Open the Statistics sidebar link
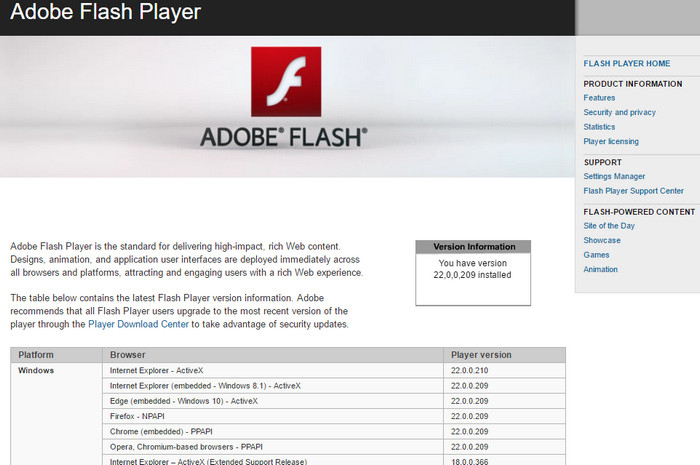The image size is (700, 465). point(599,127)
